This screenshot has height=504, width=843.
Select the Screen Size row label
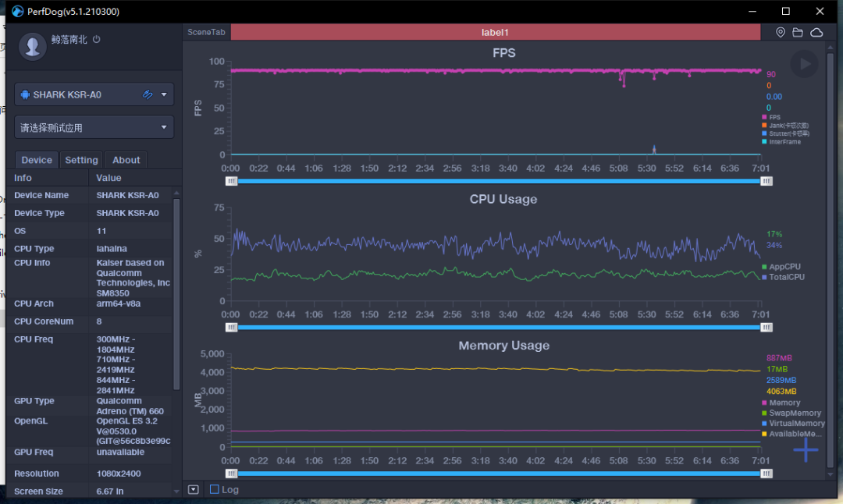coord(39,491)
